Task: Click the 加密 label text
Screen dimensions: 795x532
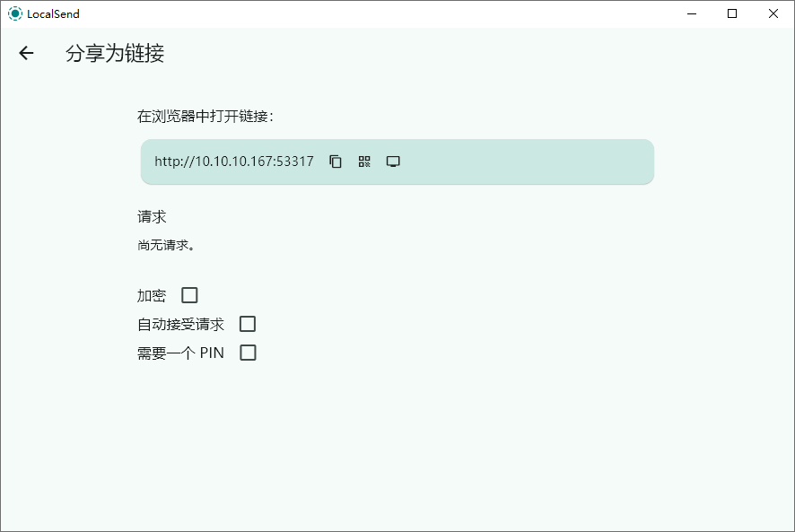Action: pyautogui.click(x=152, y=295)
